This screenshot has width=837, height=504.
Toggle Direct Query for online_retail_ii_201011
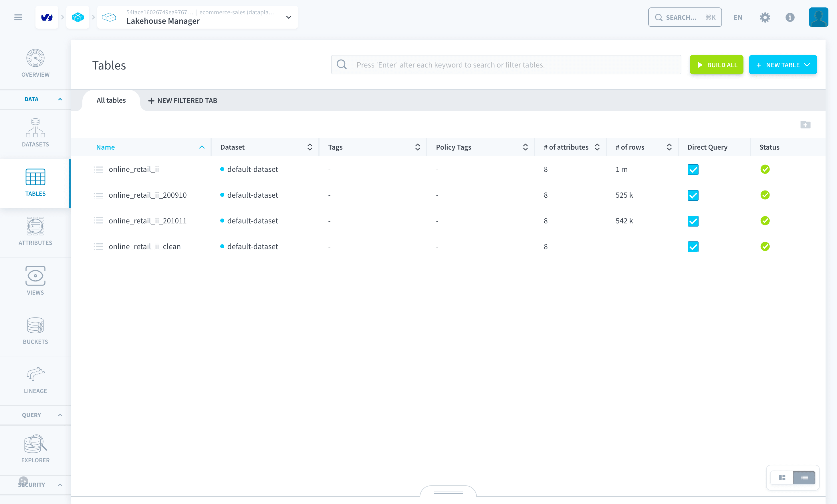(x=693, y=221)
